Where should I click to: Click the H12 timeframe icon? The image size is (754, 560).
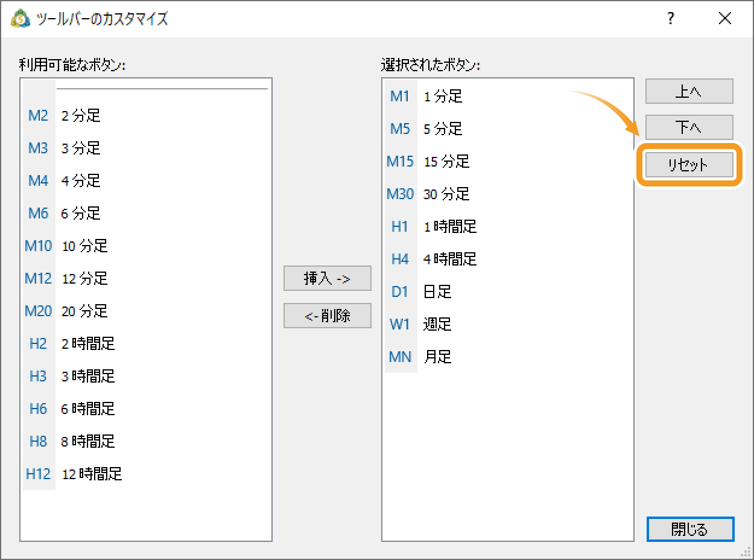[x=38, y=474]
